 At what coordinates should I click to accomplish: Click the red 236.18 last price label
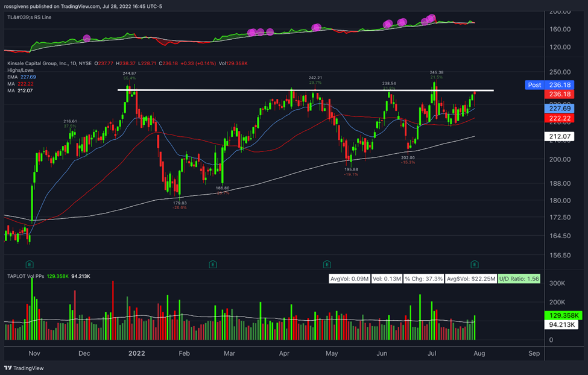(x=560, y=94)
